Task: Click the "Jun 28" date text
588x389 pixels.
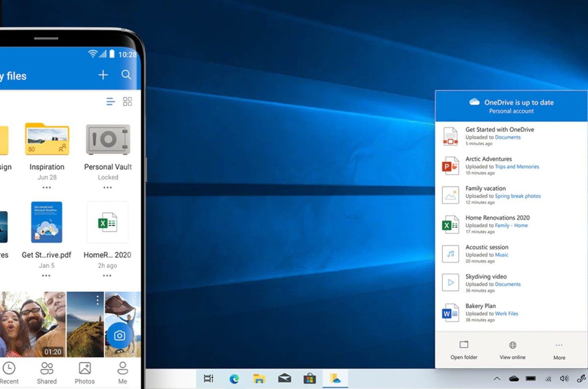Action: coord(47,177)
